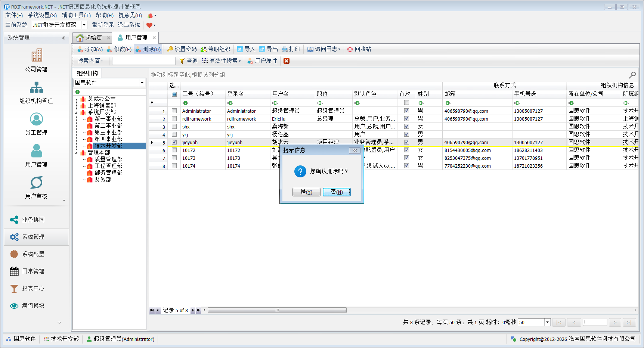
Task: Click the horizontal grid scrollbar thumb
Action: (277, 310)
